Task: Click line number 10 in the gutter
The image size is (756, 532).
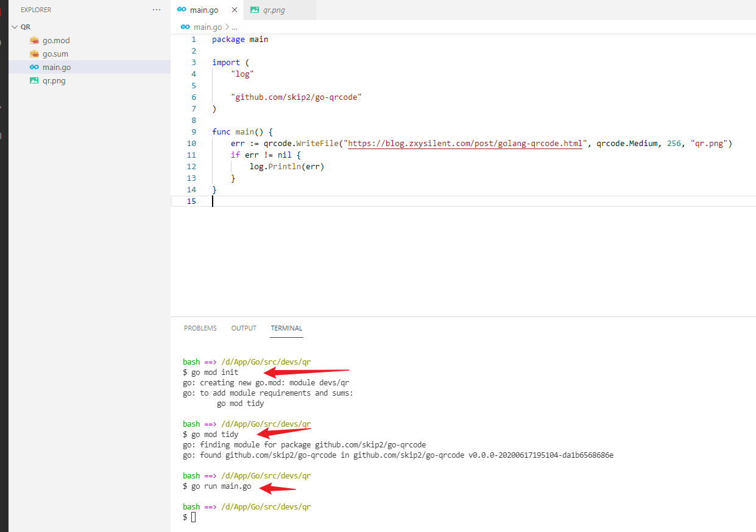Action: click(191, 144)
